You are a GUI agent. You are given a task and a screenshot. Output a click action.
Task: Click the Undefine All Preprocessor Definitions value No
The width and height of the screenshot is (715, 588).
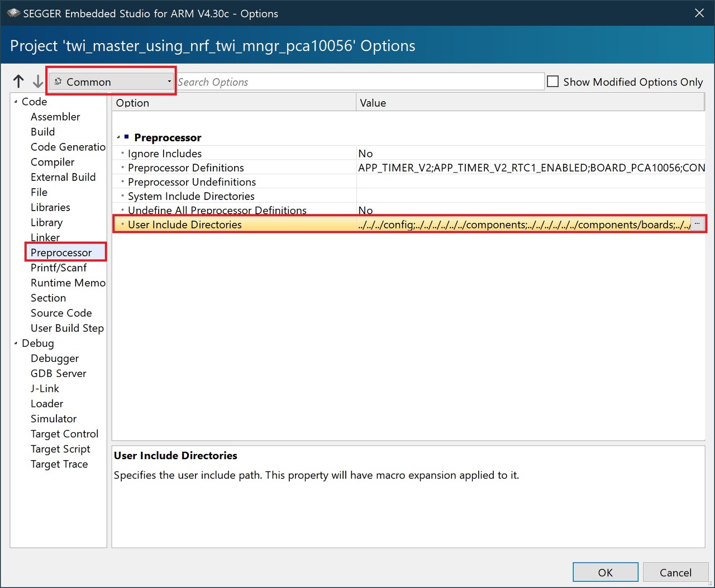pos(365,210)
